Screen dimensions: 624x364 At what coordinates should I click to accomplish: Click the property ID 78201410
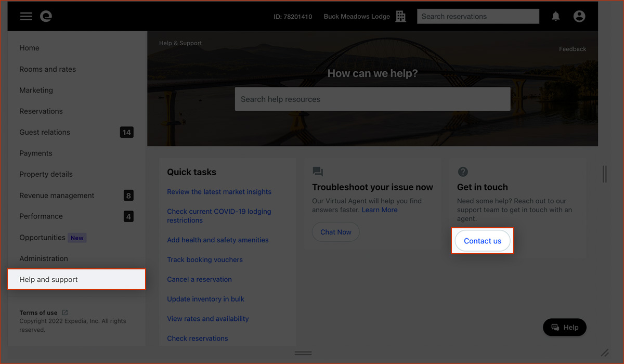tap(293, 17)
